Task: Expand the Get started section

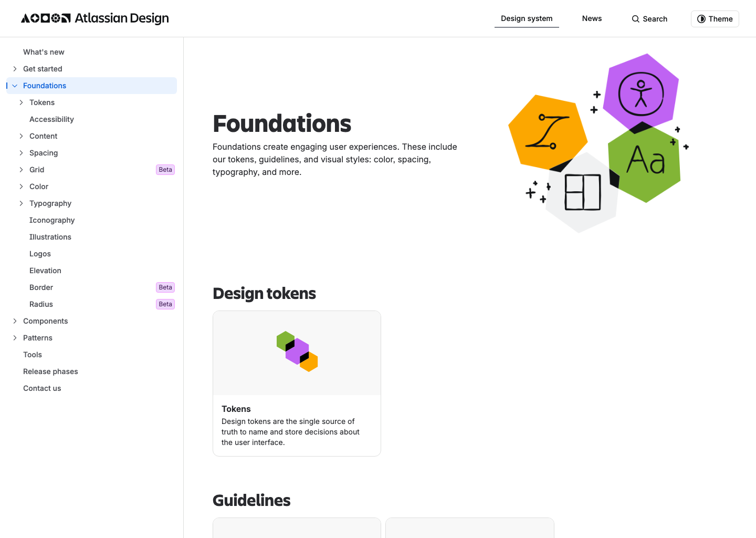Action: click(x=14, y=69)
